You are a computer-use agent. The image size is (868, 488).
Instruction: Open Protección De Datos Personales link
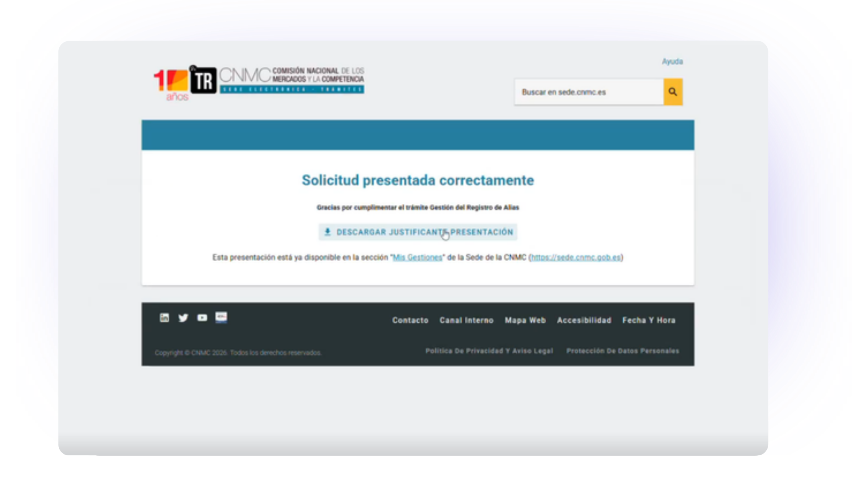pos(623,351)
